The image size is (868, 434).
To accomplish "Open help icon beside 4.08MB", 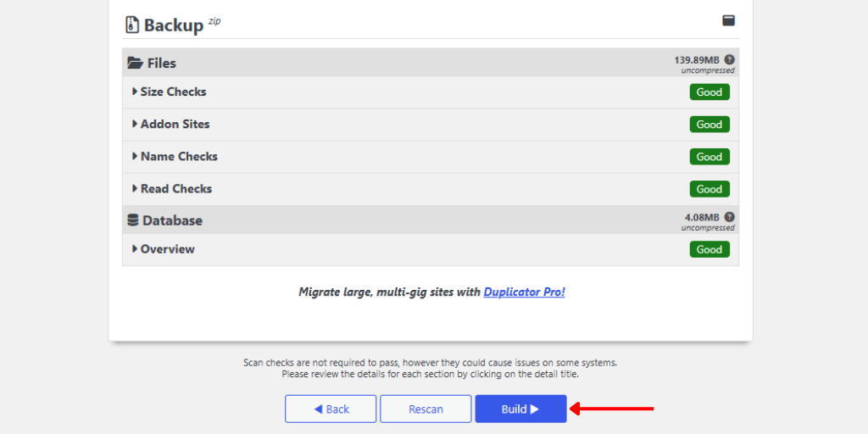I will pyautogui.click(x=730, y=217).
